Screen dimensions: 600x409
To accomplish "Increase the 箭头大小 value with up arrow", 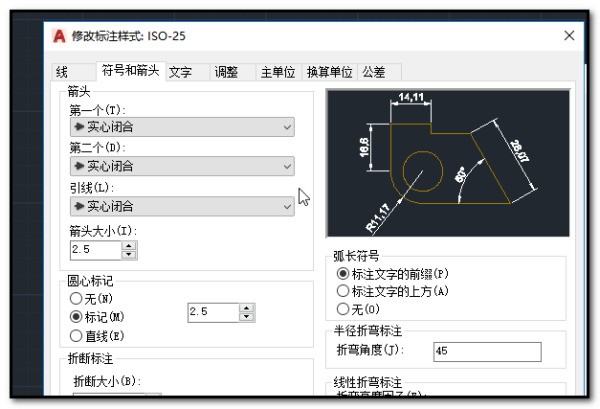I will (x=129, y=244).
